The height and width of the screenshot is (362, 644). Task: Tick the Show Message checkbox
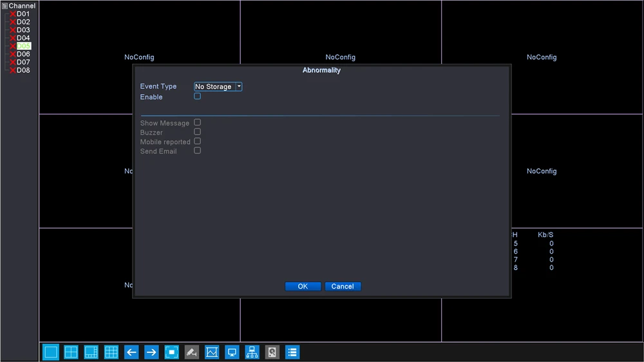[x=198, y=122]
